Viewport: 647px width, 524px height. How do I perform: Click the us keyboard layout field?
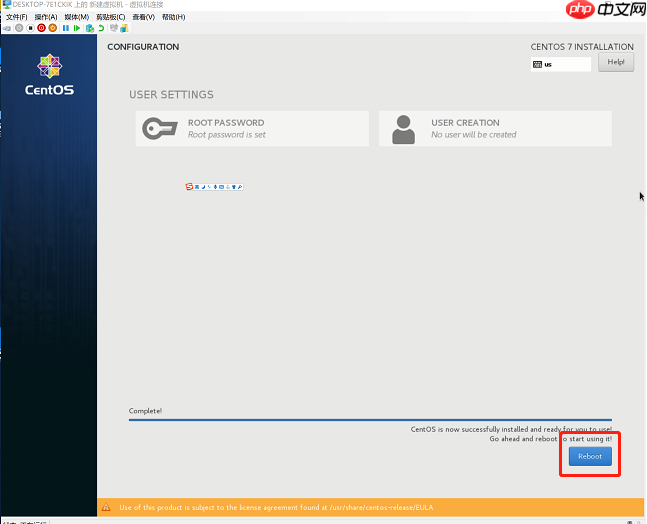coord(561,64)
